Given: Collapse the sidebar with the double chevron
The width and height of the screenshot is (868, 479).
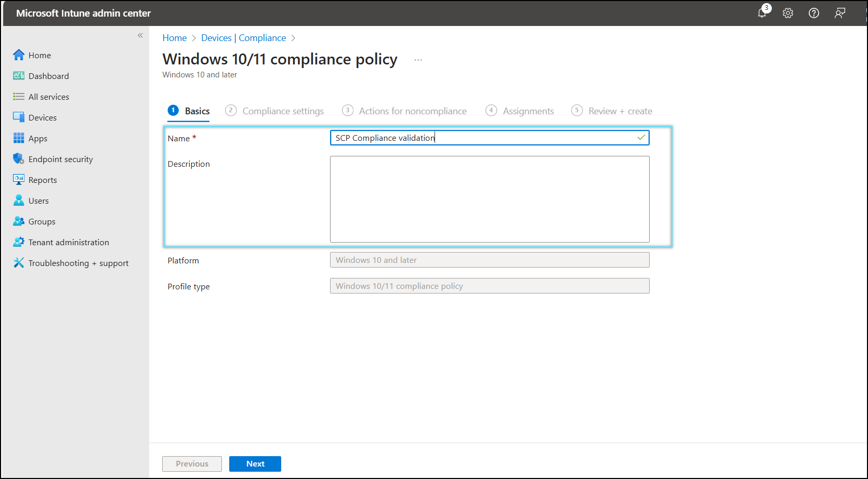Looking at the screenshot, I should pos(140,35).
